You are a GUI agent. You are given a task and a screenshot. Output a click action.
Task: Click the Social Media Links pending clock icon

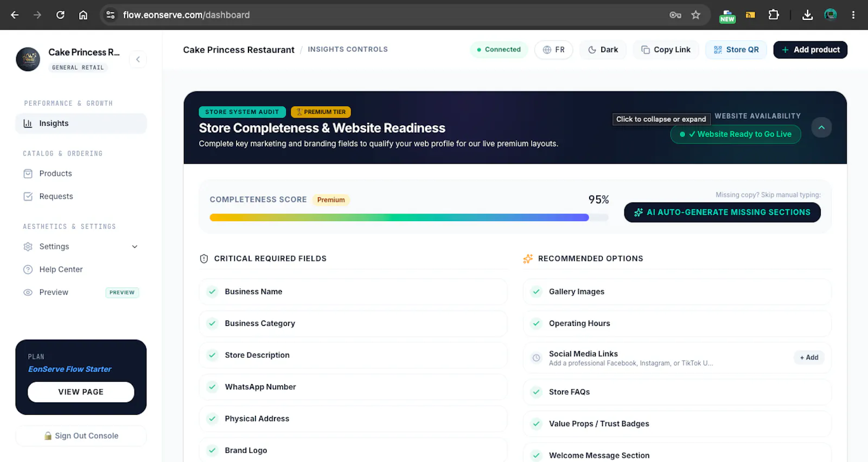click(x=537, y=358)
